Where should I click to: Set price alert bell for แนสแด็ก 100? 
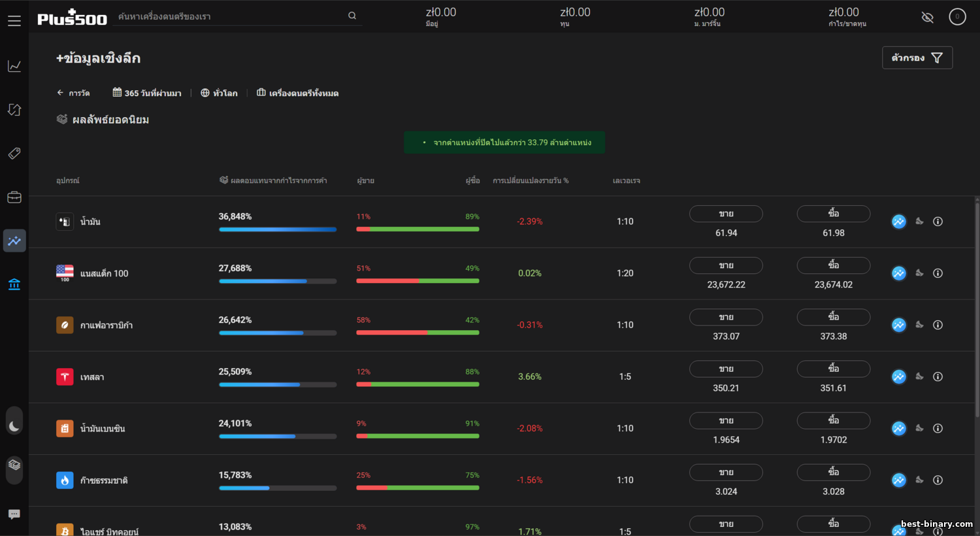[919, 273]
